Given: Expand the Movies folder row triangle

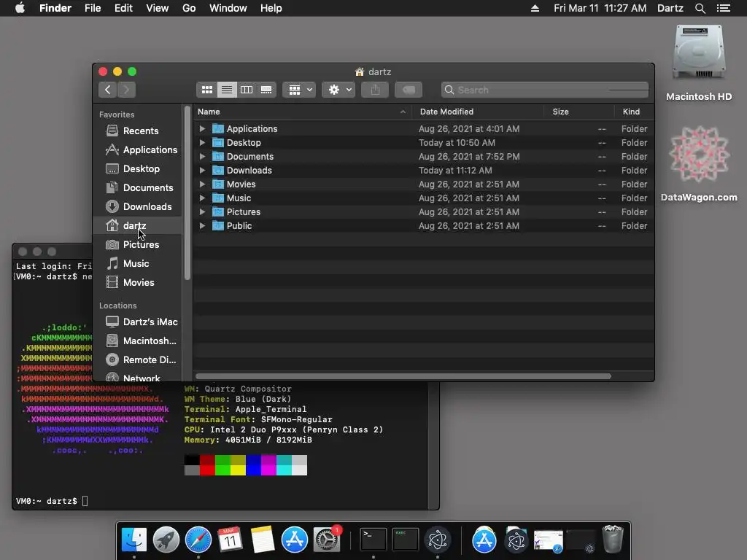Looking at the screenshot, I should [x=202, y=184].
